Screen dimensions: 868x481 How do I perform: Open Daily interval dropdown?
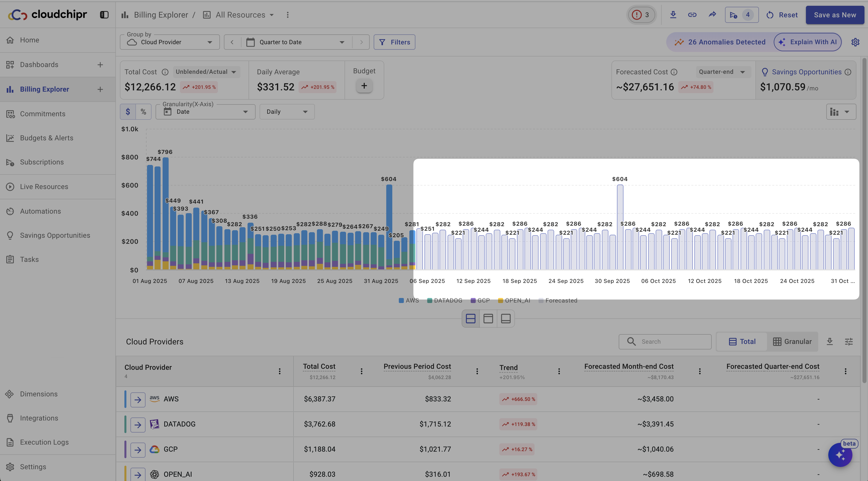coord(287,112)
